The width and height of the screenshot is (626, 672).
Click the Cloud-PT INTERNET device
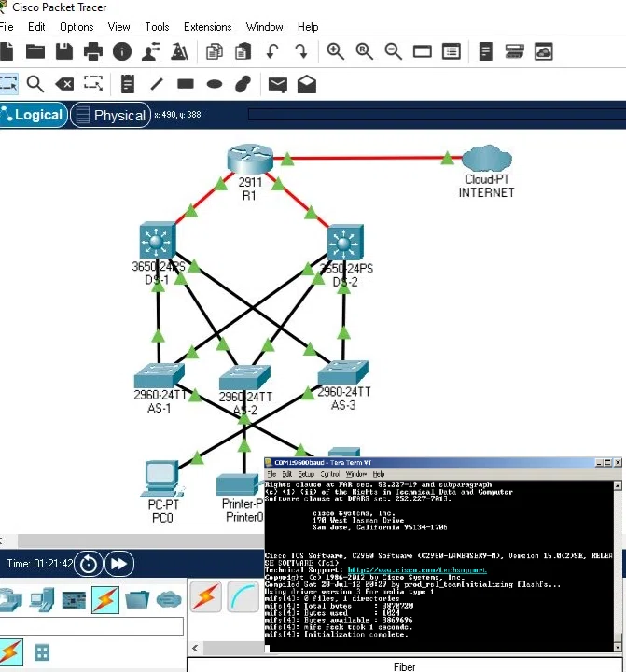(486, 159)
